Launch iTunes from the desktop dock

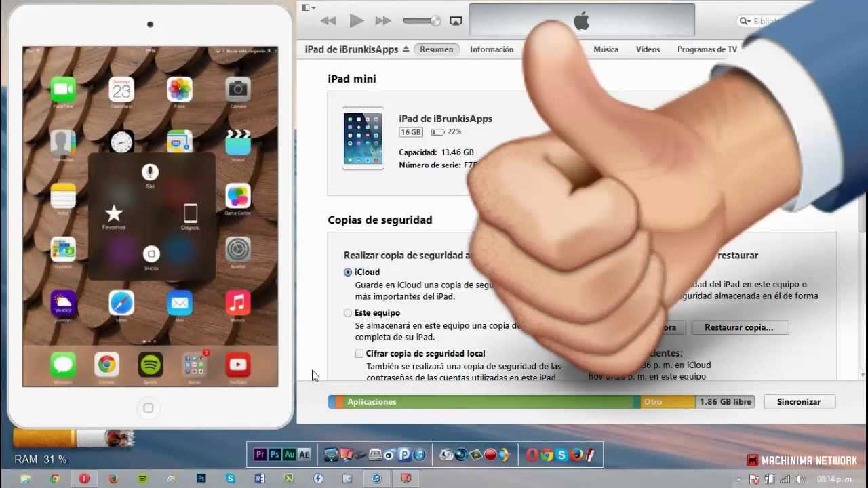(x=420, y=455)
